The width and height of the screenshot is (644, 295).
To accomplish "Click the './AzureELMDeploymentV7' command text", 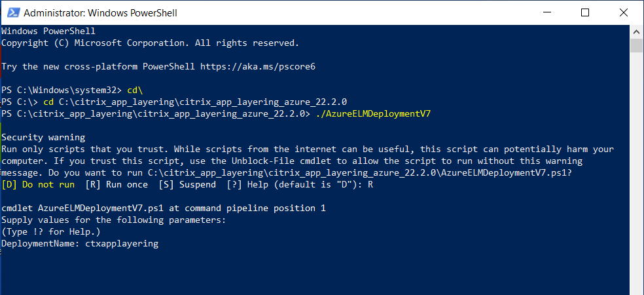I will pos(372,113).
